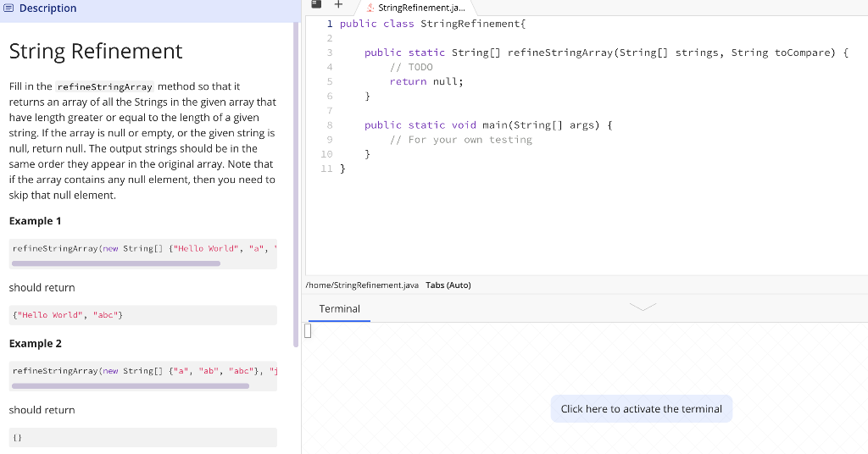Click the Description list icon
The width and height of the screenshot is (868, 454).
click(8, 8)
